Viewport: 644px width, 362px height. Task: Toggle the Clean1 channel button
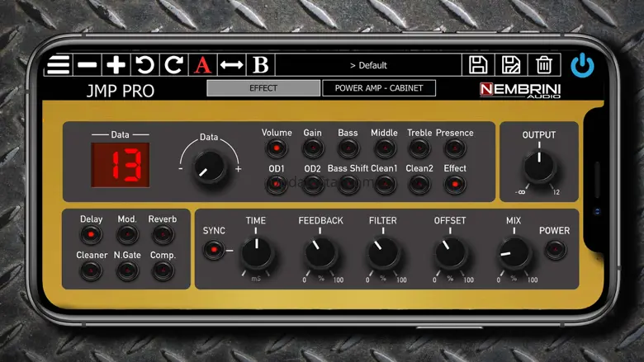pos(385,184)
